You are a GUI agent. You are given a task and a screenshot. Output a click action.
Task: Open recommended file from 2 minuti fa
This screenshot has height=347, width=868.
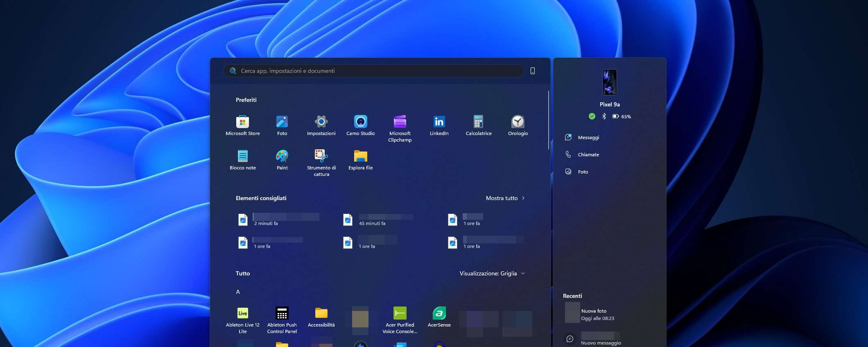pos(278,220)
